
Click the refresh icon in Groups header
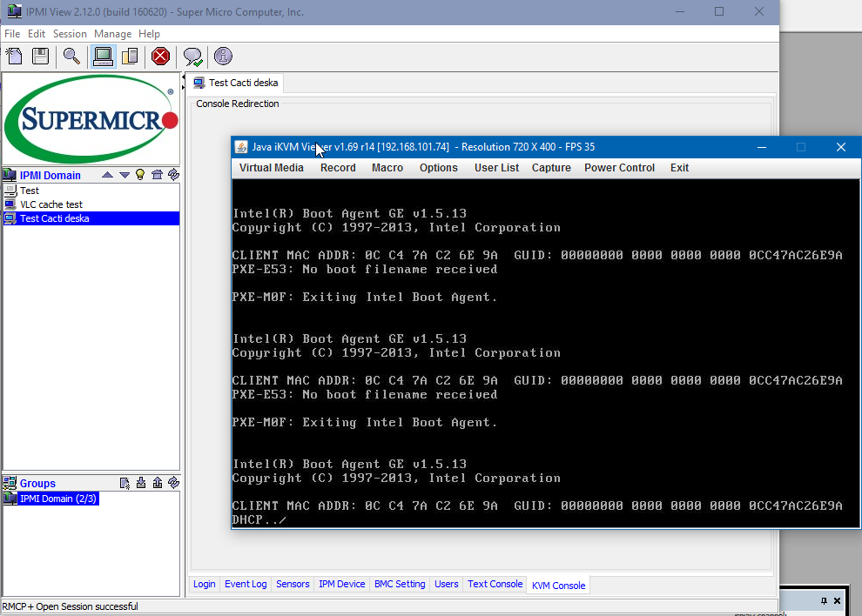click(x=174, y=483)
